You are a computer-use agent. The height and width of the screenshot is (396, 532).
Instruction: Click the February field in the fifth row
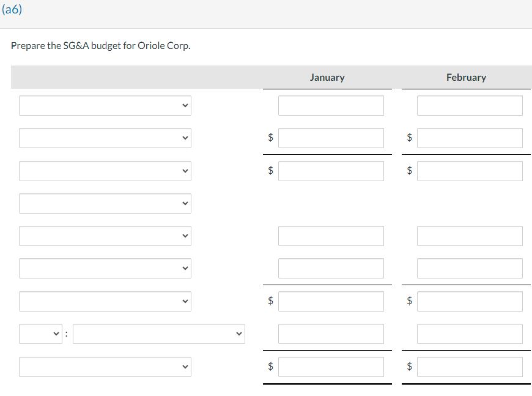pos(470,236)
